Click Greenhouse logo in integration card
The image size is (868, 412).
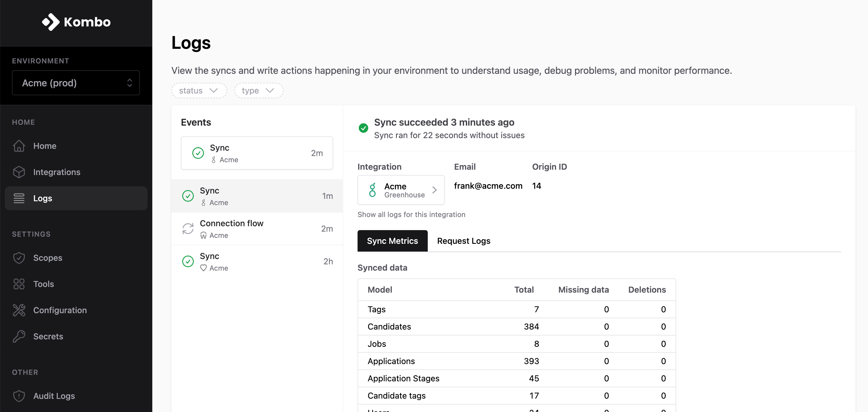(372, 190)
